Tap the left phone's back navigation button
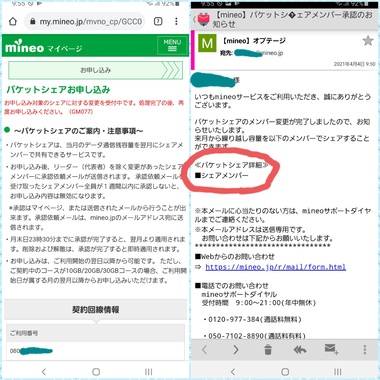This screenshot has height=380, width=380. coord(44,371)
